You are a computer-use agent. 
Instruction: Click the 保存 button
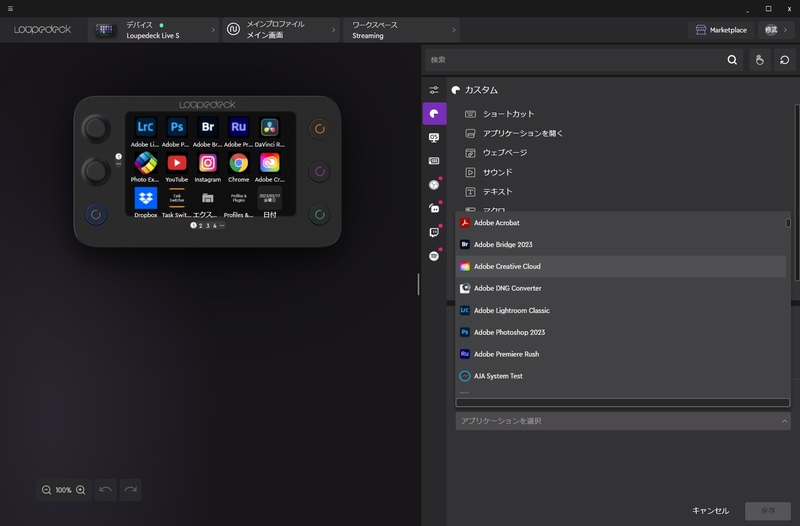(x=768, y=511)
